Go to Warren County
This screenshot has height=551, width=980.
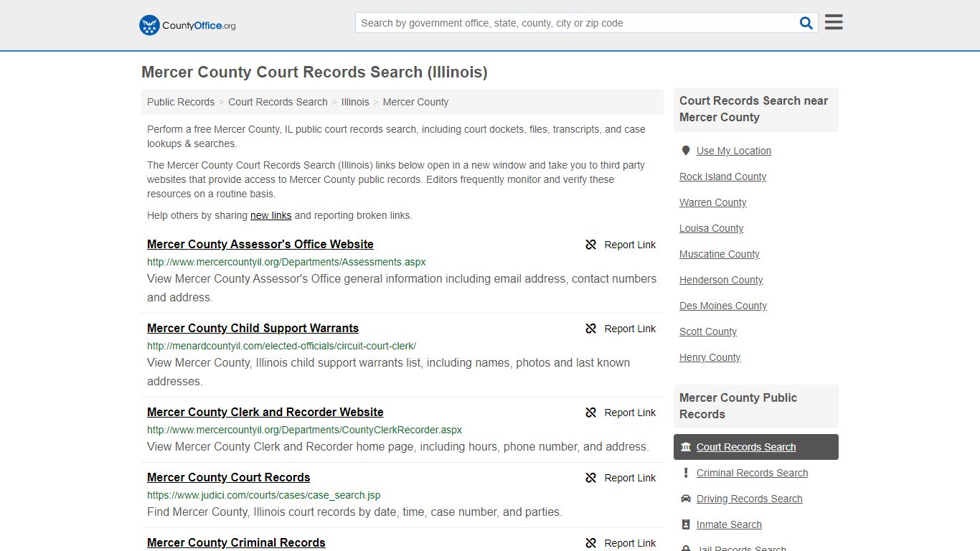712,202
